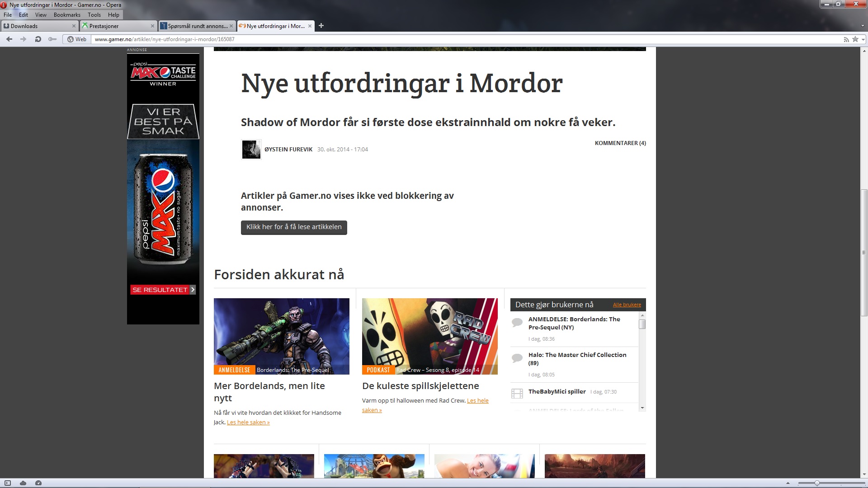Open 'TheBabyMici spiller' activity item
The image size is (868, 488).
pyautogui.click(x=557, y=392)
